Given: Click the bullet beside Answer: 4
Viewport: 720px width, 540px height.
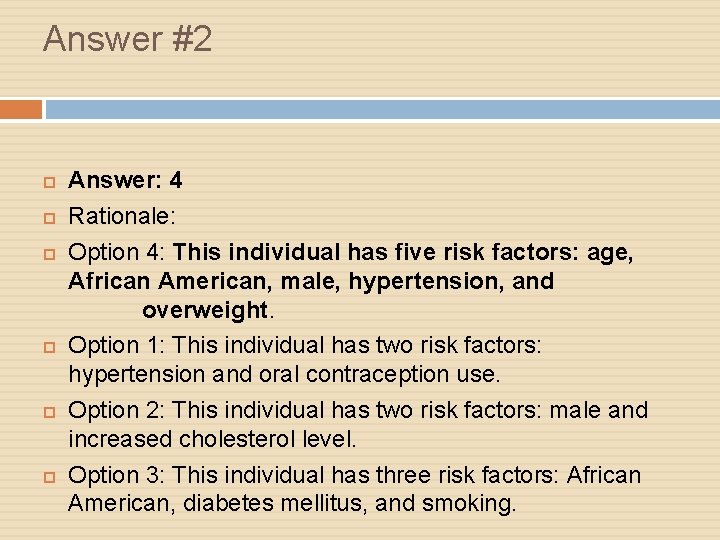Looking at the screenshot, I should [x=50, y=182].
